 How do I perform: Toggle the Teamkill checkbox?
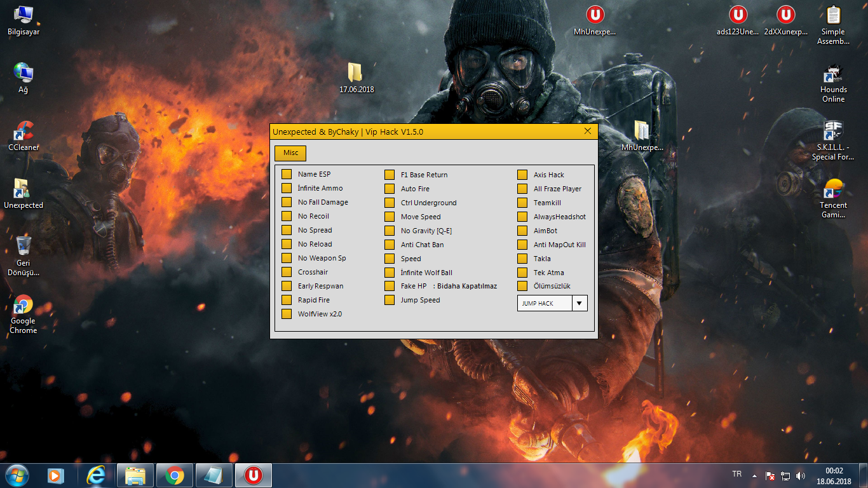pyautogui.click(x=522, y=203)
